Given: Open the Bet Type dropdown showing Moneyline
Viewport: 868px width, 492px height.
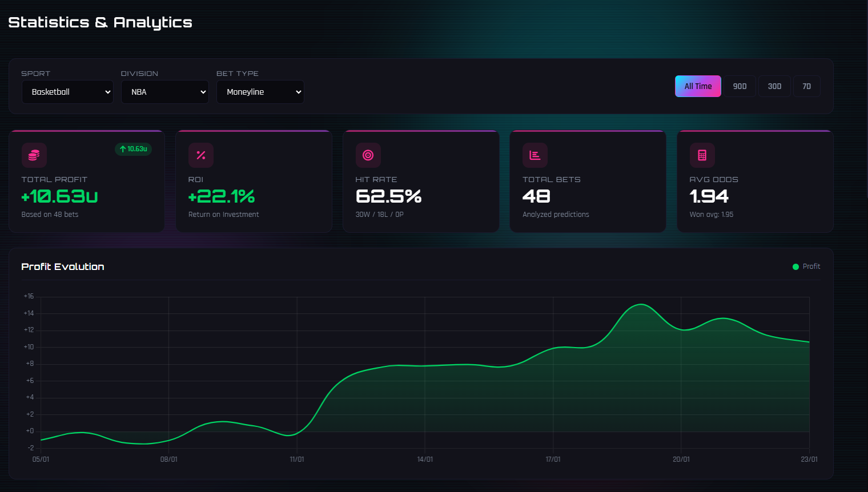Looking at the screenshot, I should pos(260,92).
